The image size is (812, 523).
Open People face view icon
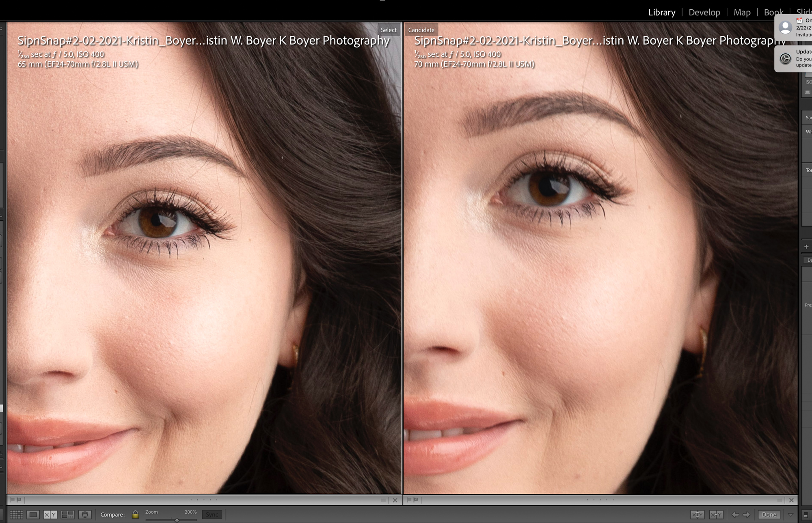(85, 514)
